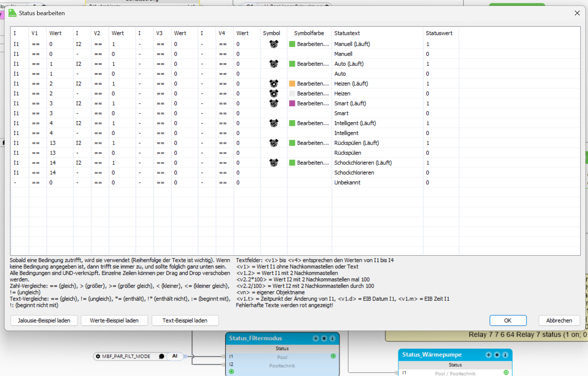
Task: Click info icon on Status_Wärmepumpe block
Action: [505, 355]
